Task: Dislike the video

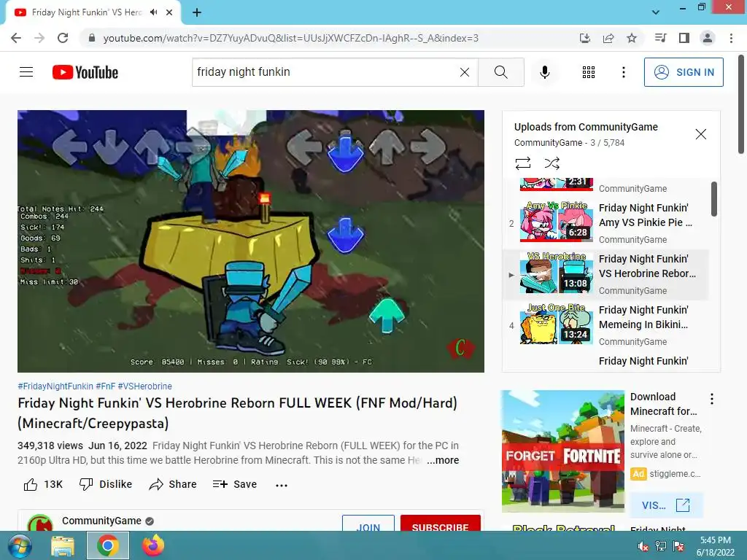Action: tap(106, 484)
